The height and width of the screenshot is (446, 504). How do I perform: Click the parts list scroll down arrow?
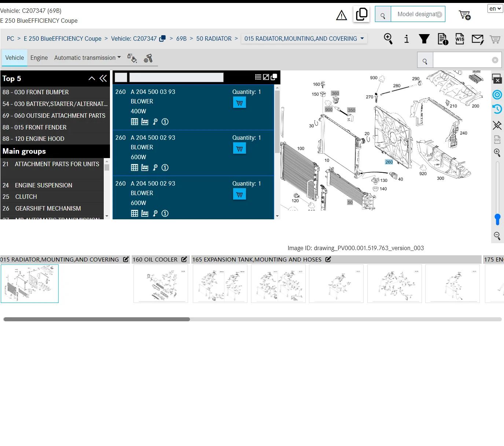pos(277,216)
